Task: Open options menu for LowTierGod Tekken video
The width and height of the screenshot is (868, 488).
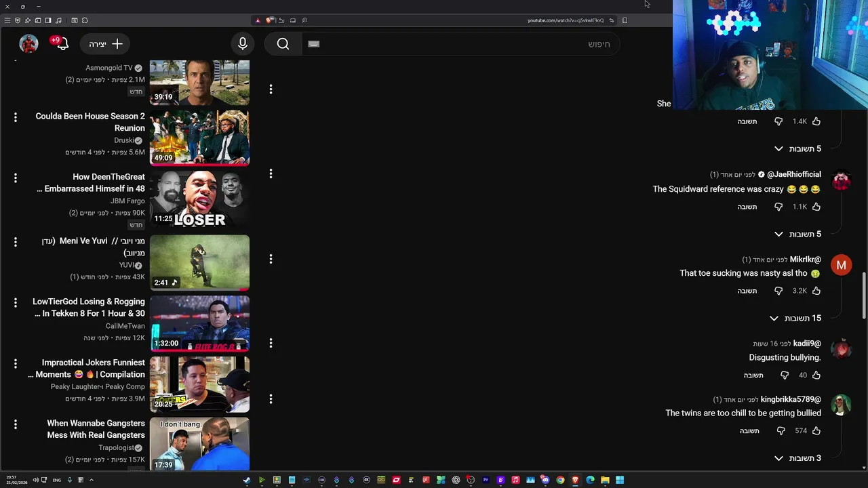Action: (x=15, y=303)
